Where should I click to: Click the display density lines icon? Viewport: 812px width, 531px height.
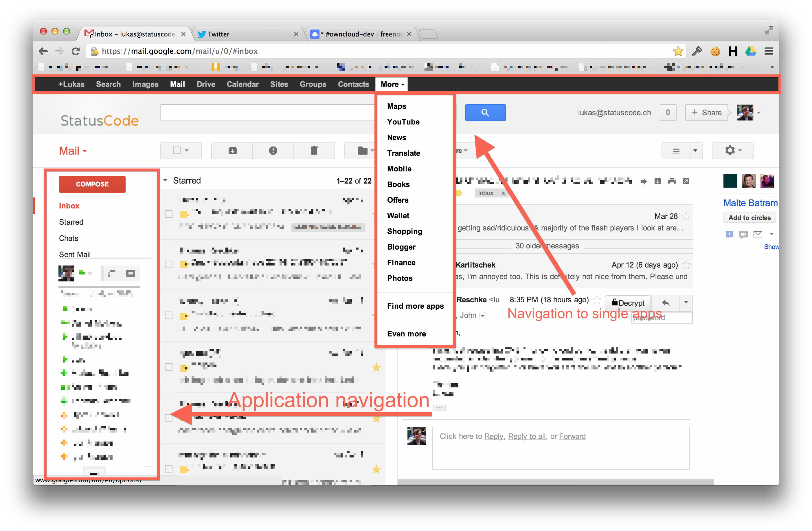pos(676,151)
